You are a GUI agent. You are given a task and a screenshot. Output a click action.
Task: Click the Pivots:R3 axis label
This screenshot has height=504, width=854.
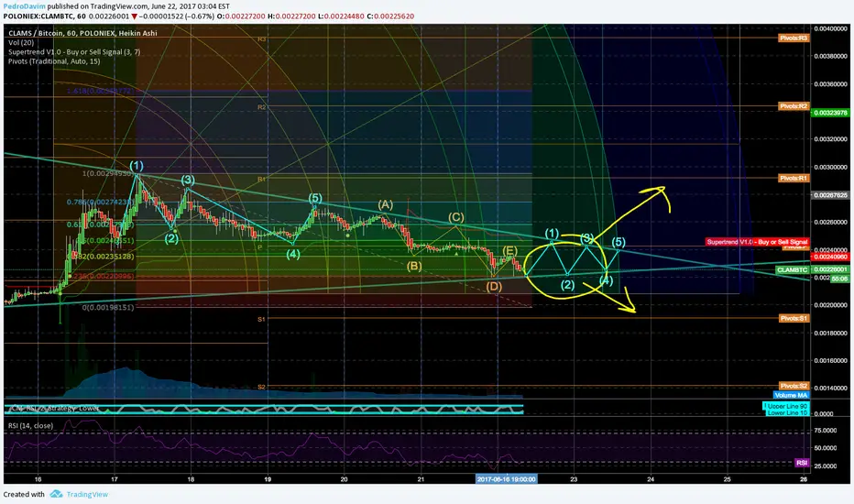794,38
